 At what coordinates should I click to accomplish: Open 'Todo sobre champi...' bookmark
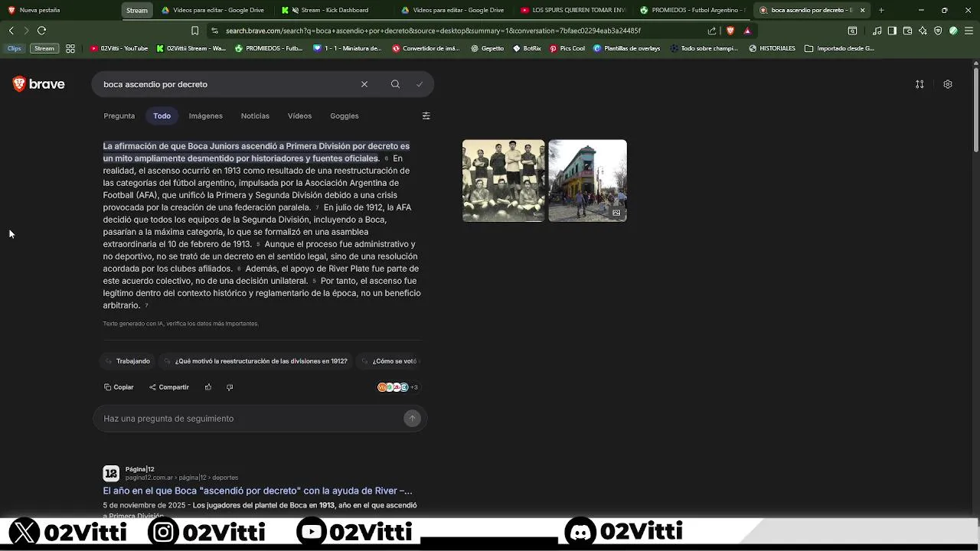point(704,48)
